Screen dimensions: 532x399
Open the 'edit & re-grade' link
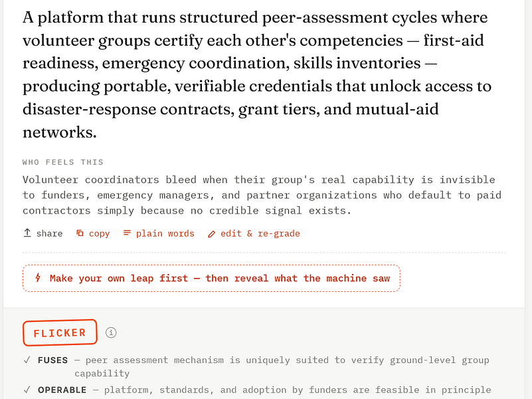[260, 233]
